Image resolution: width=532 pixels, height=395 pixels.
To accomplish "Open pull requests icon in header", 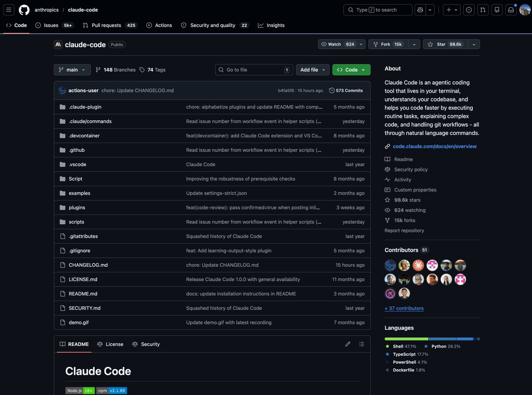I will (x=483, y=10).
